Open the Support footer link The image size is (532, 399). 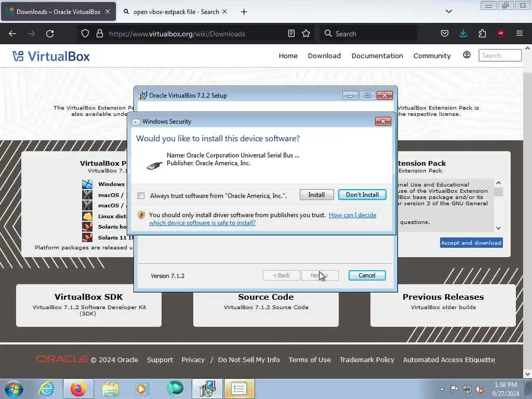[x=160, y=360]
